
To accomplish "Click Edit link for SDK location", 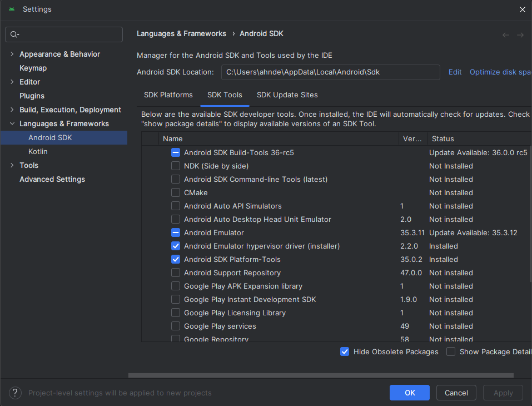I will tap(455, 72).
